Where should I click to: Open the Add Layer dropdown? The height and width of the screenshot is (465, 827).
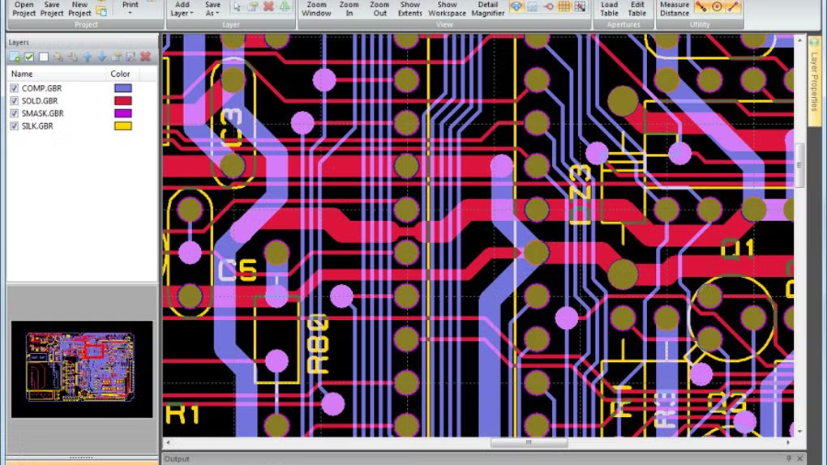[182, 9]
